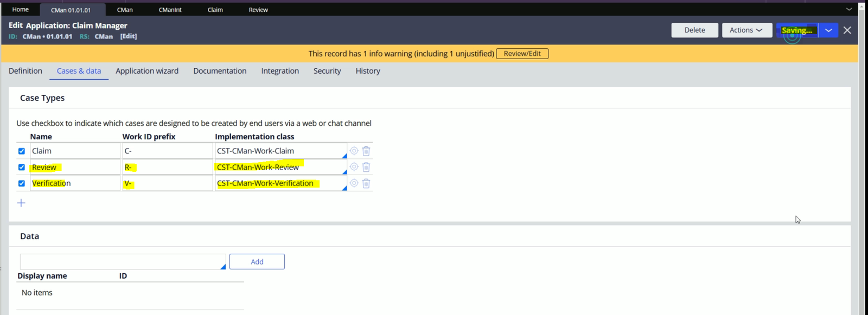Uncheck the Verification case type checkbox

(22, 183)
